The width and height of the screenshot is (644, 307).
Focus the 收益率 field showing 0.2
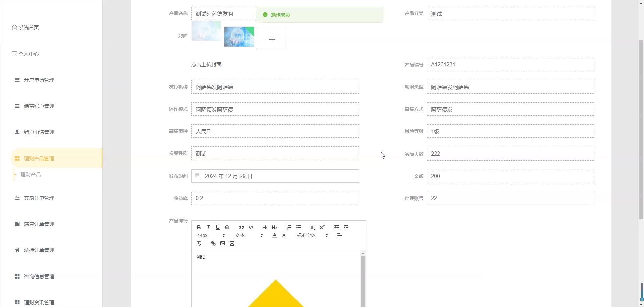(275, 198)
